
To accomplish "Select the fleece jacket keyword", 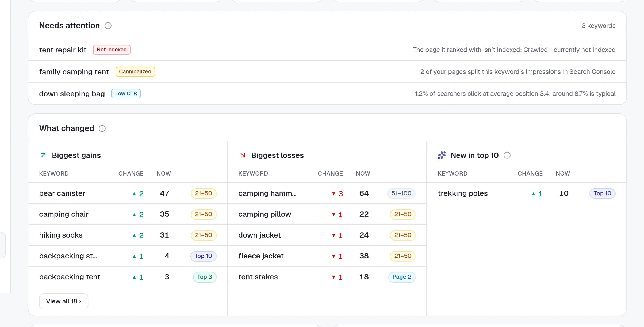I will (x=261, y=256).
